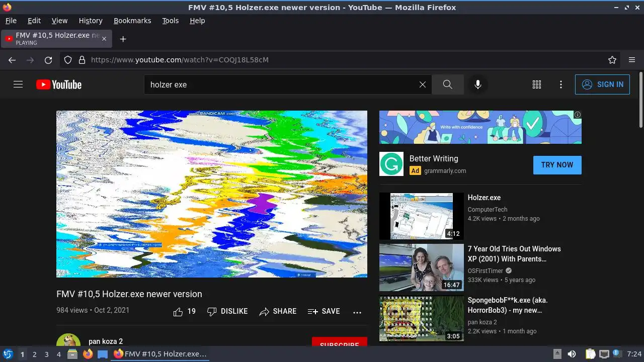Viewport: 644px width, 362px height.
Task: Open Firefox application hamburger menu
Action: [632, 60]
